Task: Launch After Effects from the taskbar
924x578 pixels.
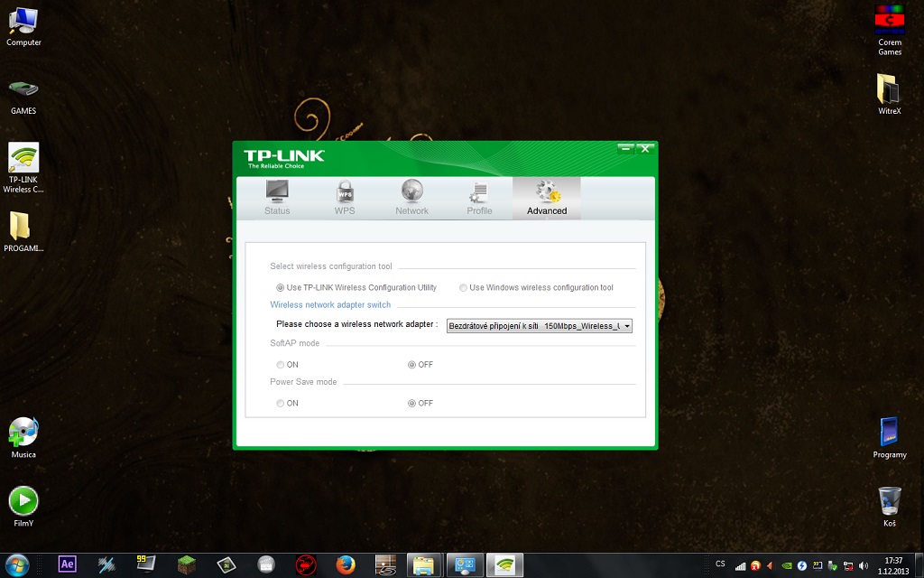Action: (68, 564)
